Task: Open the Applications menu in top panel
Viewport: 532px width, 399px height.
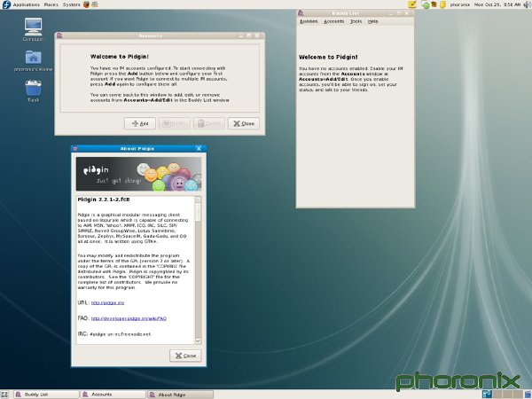Action: (x=26, y=4)
